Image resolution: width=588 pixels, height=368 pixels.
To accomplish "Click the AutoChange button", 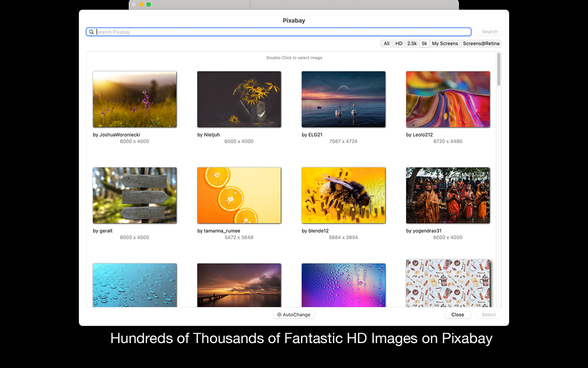I will pyautogui.click(x=294, y=315).
